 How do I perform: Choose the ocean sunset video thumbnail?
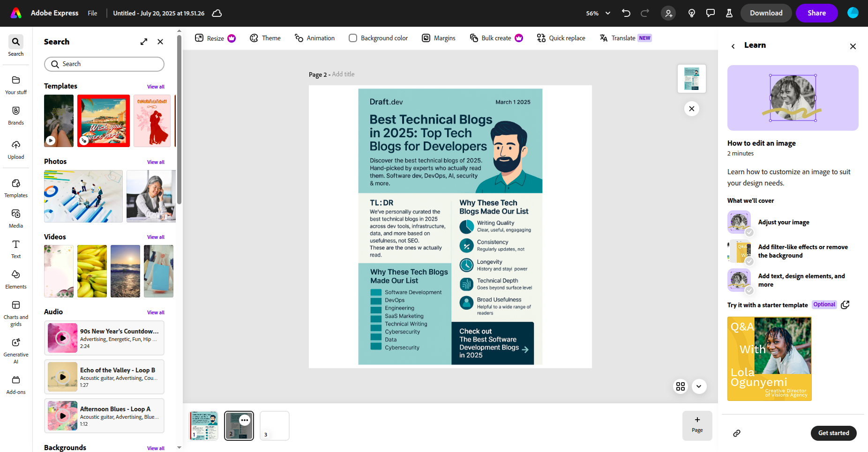click(x=125, y=271)
